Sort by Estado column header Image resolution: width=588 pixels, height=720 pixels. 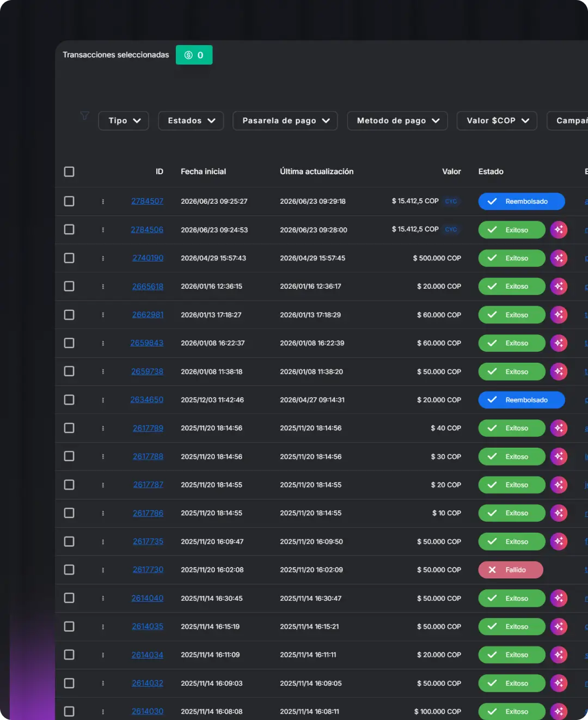pos(491,172)
